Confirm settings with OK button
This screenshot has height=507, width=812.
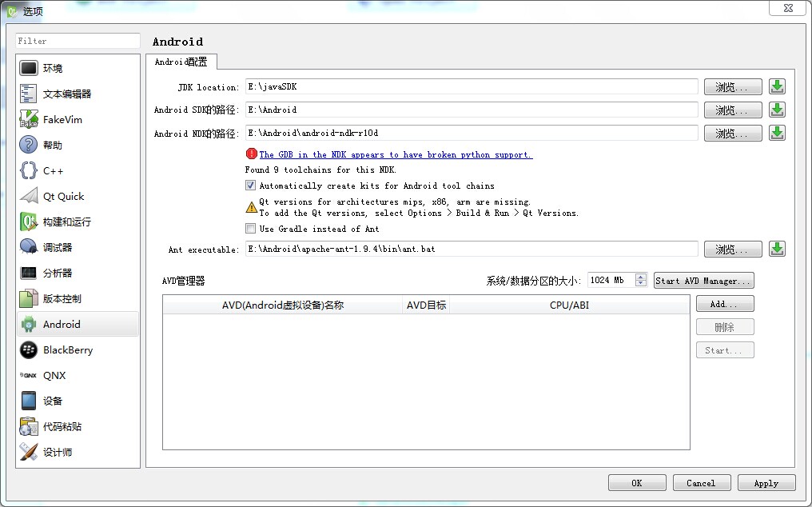[x=637, y=483]
